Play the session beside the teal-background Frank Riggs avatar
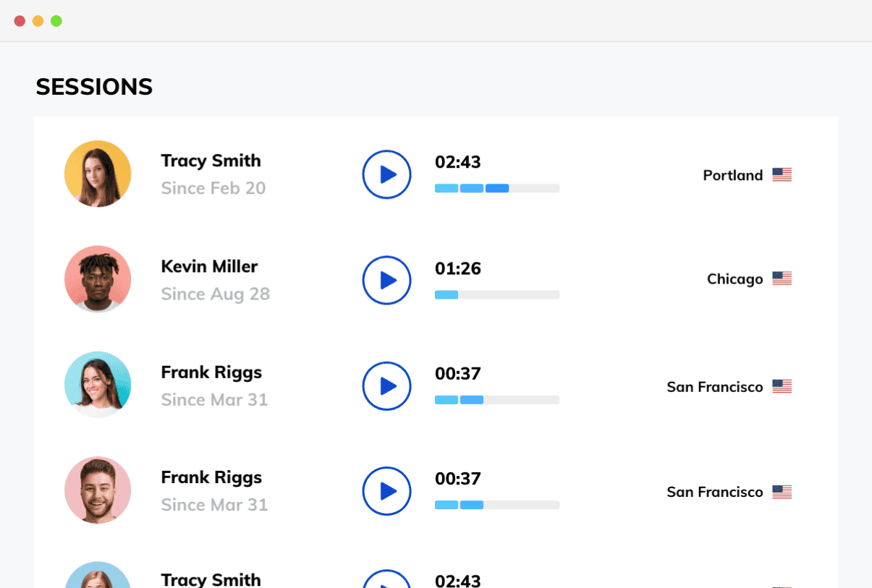Image resolution: width=872 pixels, height=588 pixels. [x=386, y=386]
